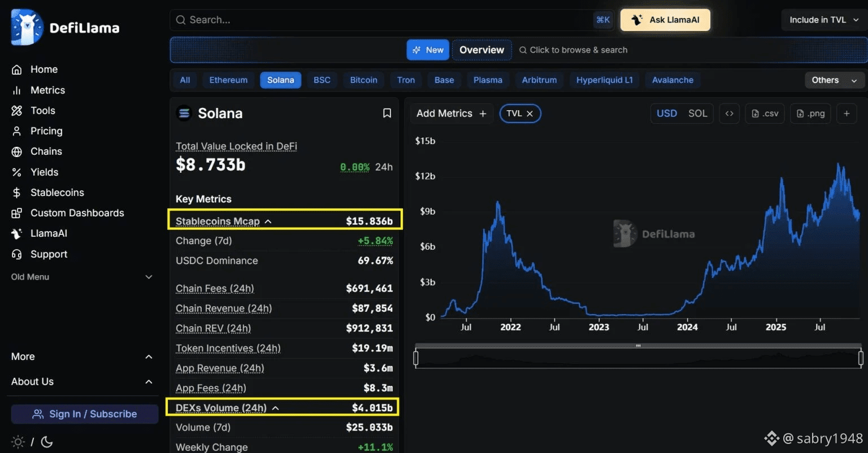The height and width of the screenshot is (453, 868).
Task: Expand the Old Menu section
Action: (x=149, y=277)
